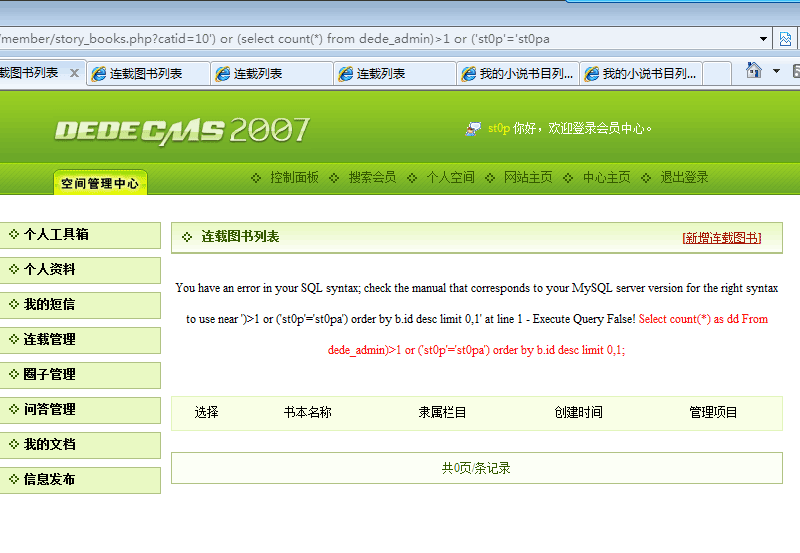Image resolution: width=800 pixels, height=553 pixels.
Task: Click the 管理项目 column header
Action: coord(713,412)
